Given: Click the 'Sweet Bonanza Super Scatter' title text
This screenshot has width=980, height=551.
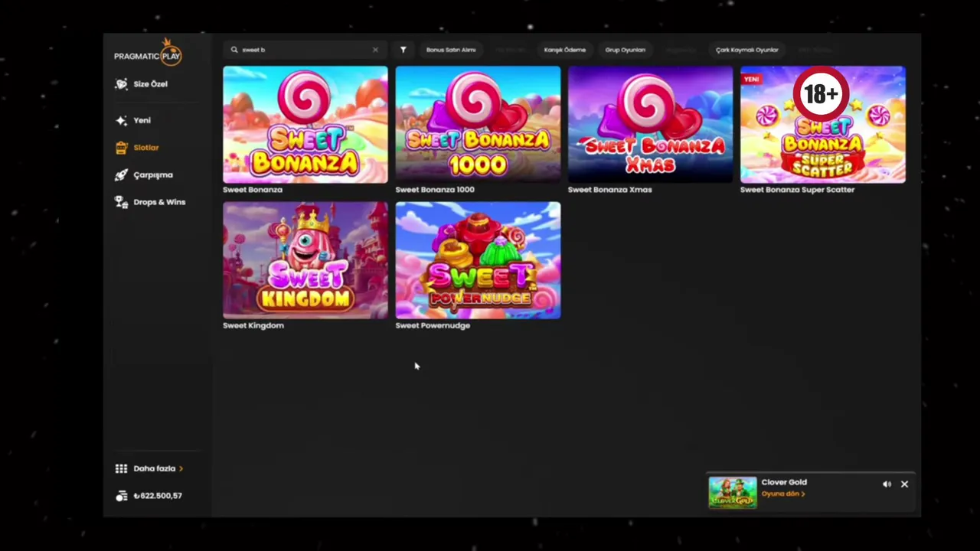Looking at the screenshot, I should pos(797,190).
